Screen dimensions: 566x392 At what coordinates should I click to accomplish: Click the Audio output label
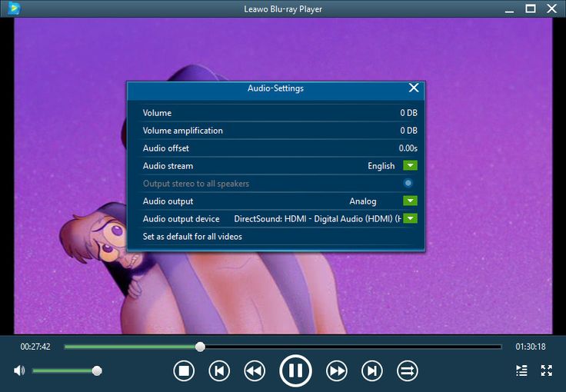[x=168, y=201]
